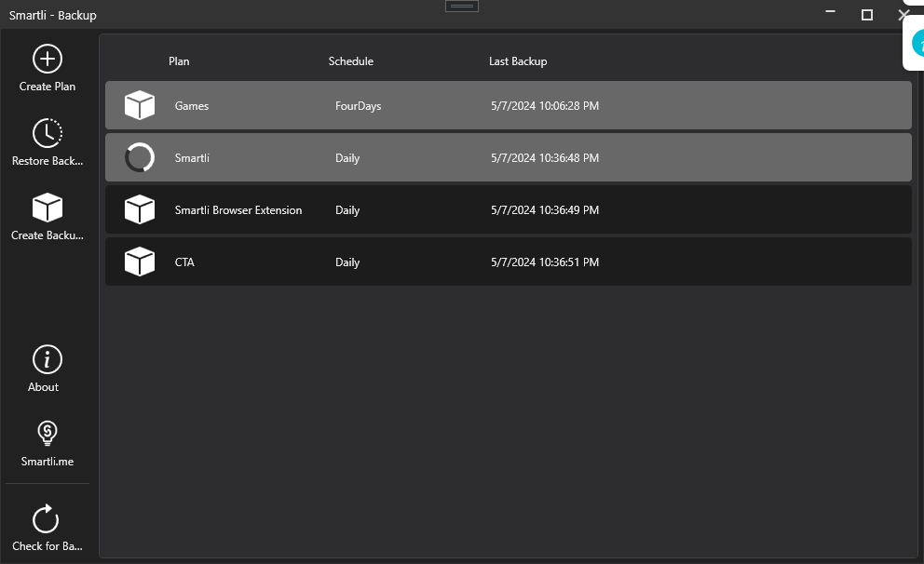This screenshot has width=924, height=564.
Task: Click the Smartli plan progress spinner
Action: pos(140,158)
